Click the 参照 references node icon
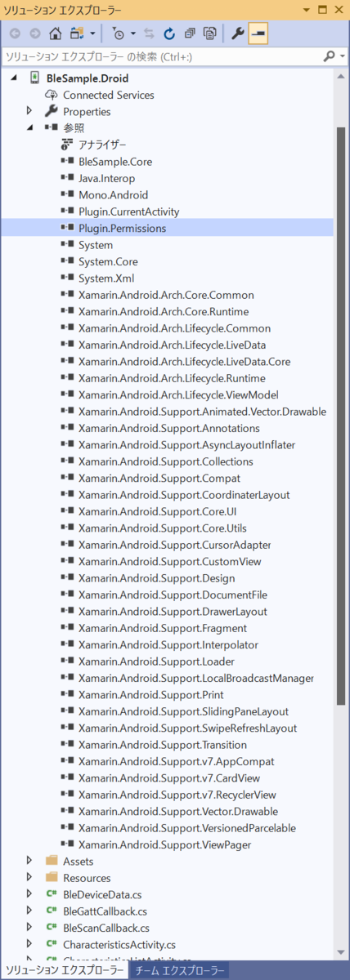Screen dimensions: 350x980 [51, 128]
